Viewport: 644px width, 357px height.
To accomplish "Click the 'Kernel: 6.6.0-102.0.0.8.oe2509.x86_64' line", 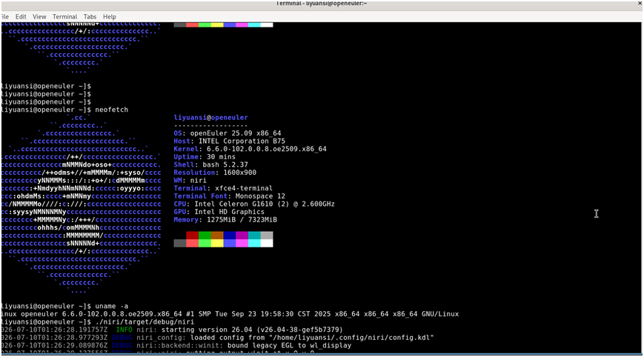I will [250, 149].
